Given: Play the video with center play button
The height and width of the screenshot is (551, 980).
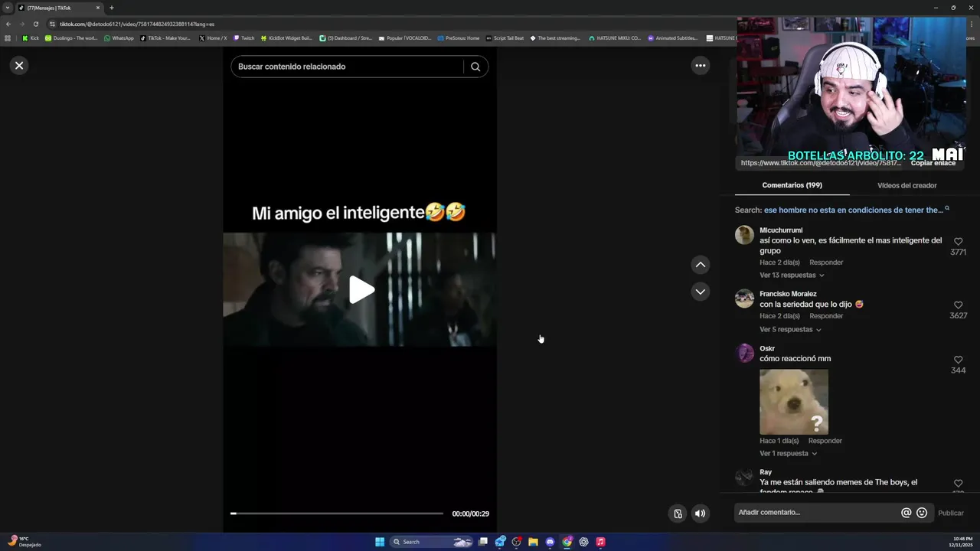Looking at the screenshot, I should (361, 290).
